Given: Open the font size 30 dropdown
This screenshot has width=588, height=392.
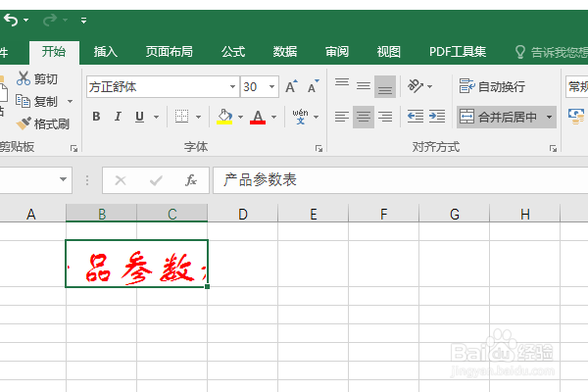Looking at the screenshot, I should tap(271, 86).
